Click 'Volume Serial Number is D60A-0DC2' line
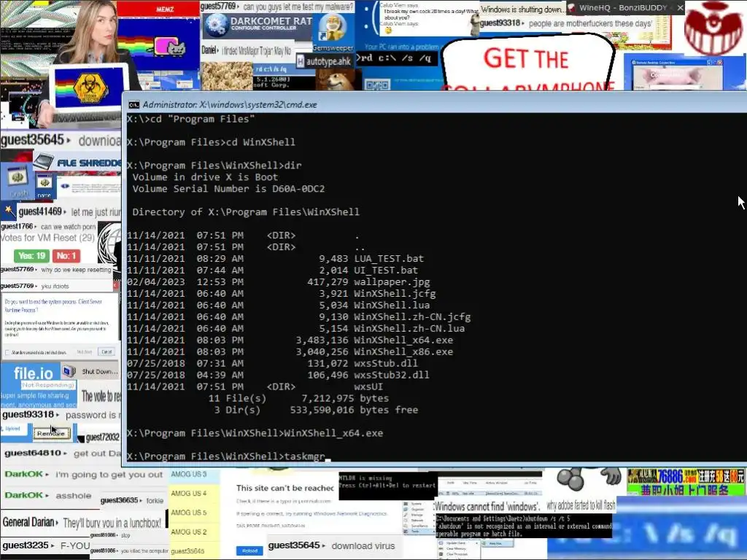 228,189
